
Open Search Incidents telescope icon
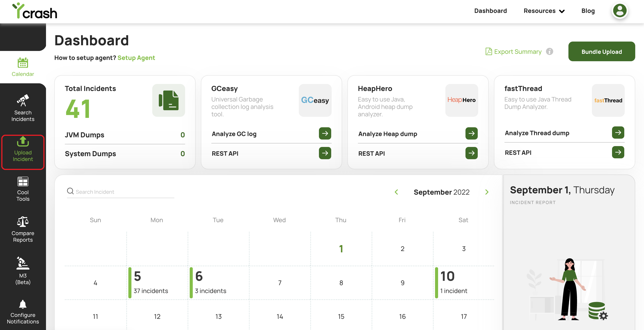pos(23,101)
